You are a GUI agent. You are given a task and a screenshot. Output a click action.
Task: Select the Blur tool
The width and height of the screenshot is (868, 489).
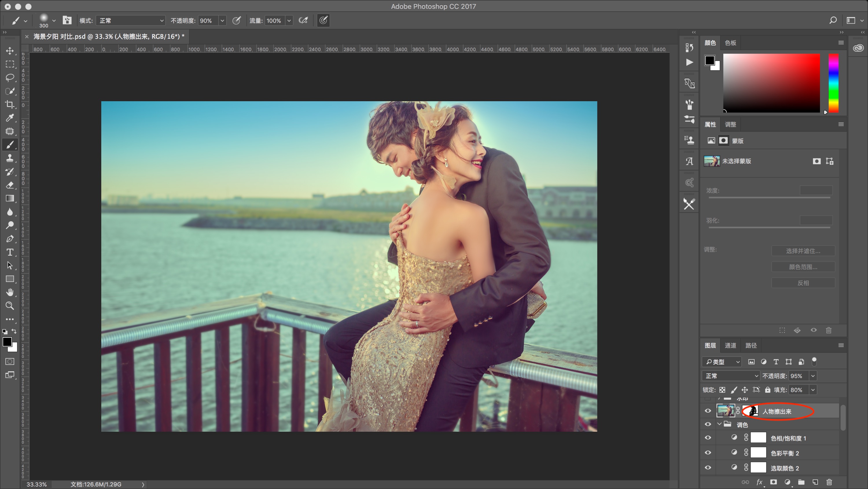click(10, 212)
